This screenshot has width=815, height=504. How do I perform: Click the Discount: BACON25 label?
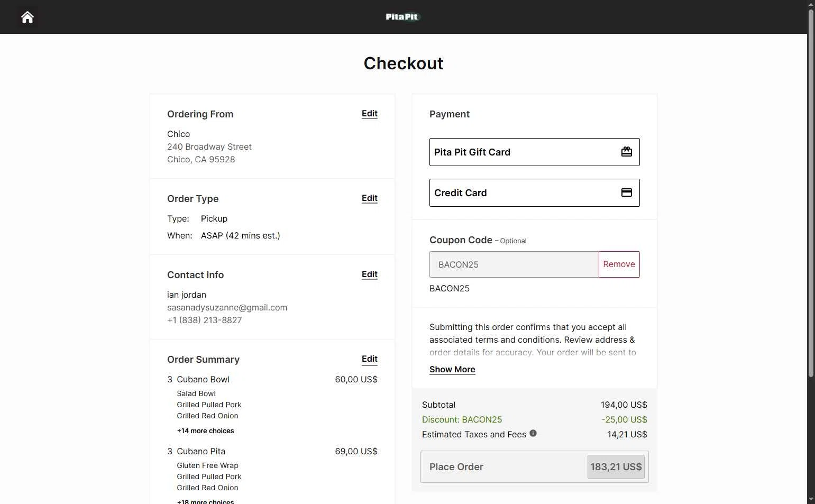click(462, 419)
